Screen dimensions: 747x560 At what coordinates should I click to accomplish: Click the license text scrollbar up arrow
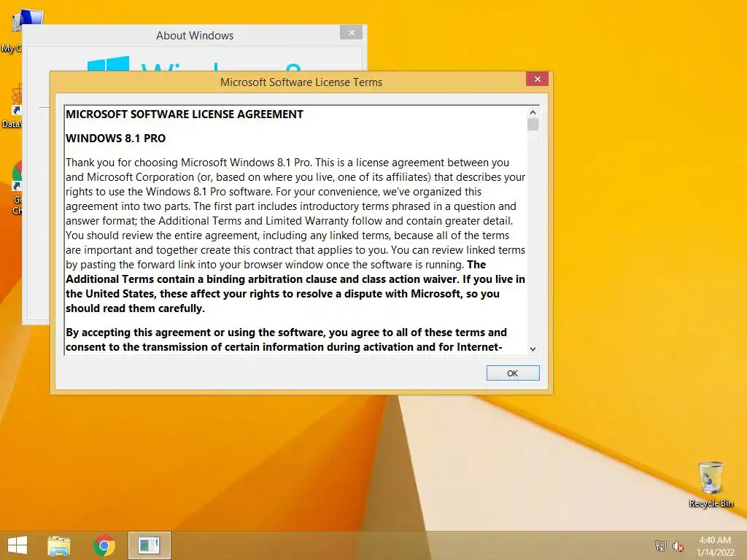(x=533, y=112)
